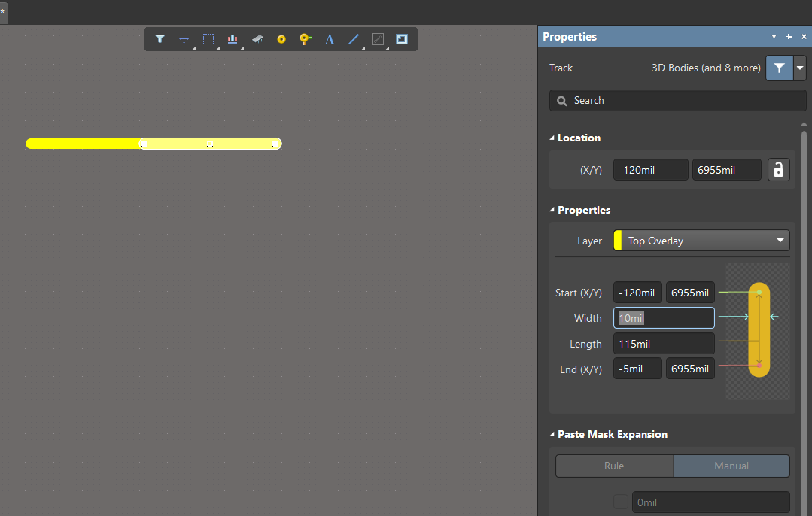This screenshot has width=812, height=516.
Task: Click the selected track's middle handle
Action: point(210,144)
